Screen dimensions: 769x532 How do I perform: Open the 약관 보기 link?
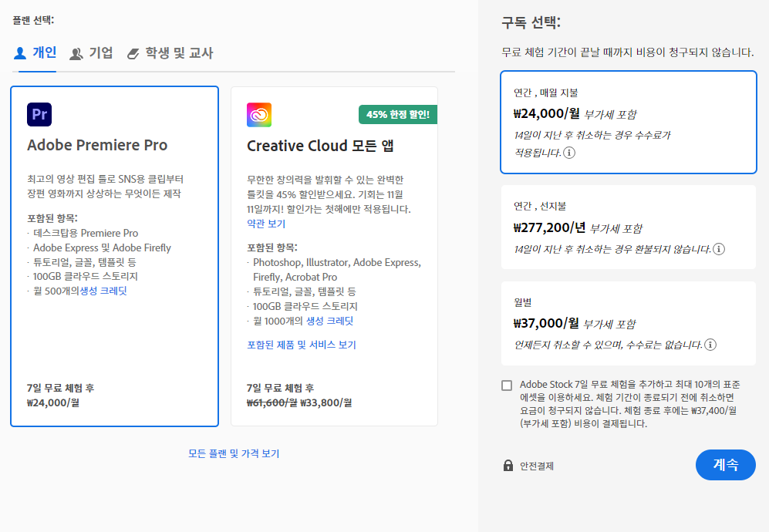point(266,224)
